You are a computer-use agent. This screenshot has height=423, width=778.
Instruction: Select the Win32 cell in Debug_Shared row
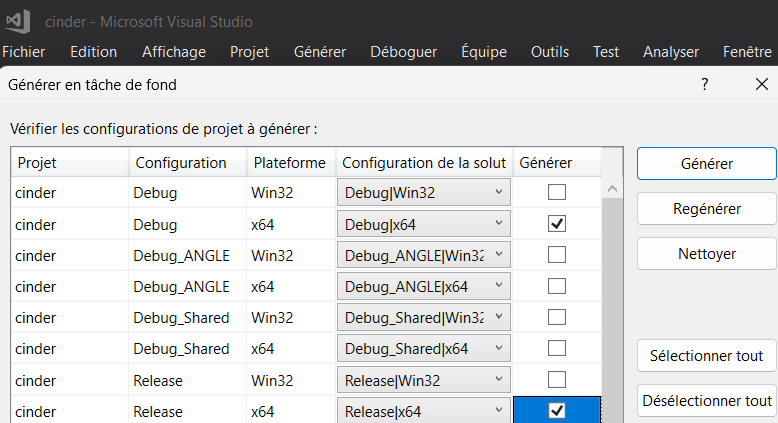tap(291, 318)
